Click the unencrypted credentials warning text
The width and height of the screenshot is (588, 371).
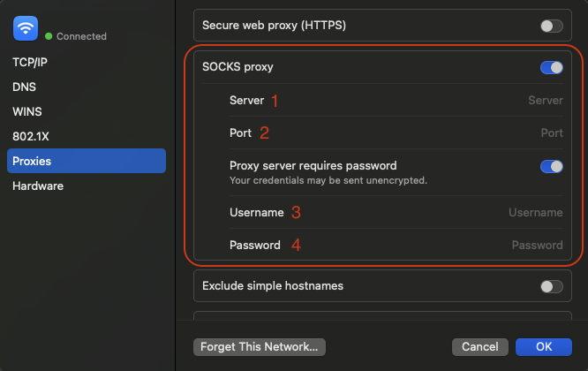[328, 180]
